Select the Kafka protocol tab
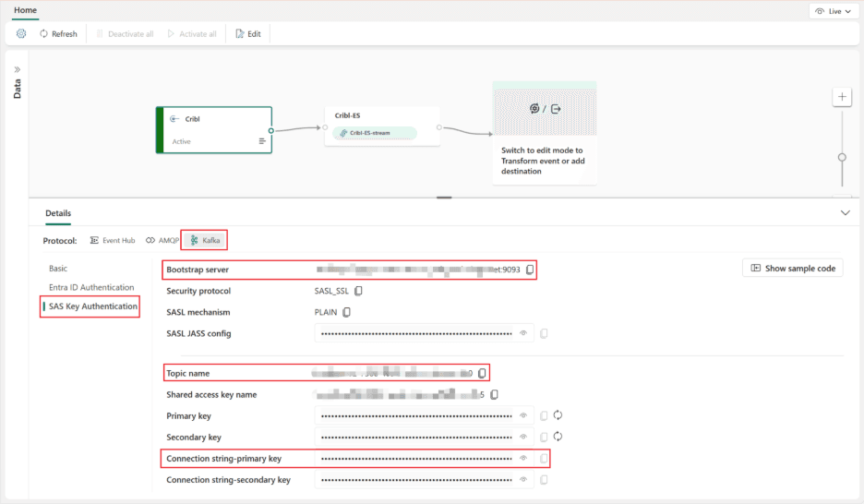 point(204,240)
